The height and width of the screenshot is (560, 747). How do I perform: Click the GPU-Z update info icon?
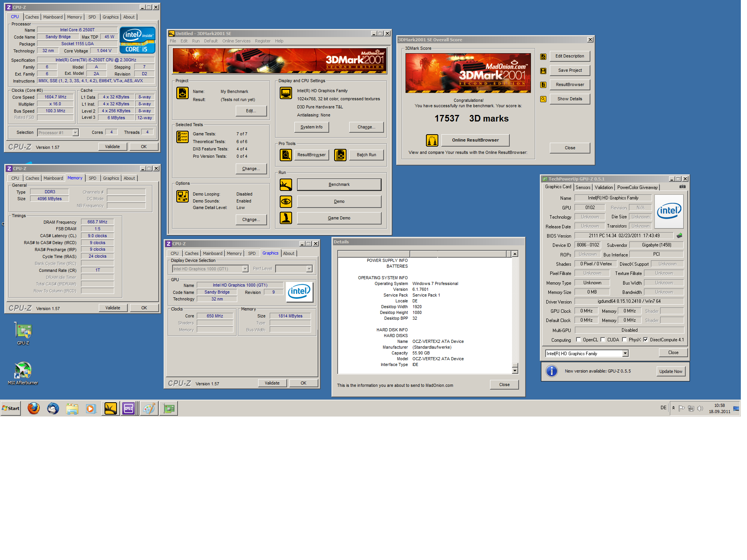552,371
